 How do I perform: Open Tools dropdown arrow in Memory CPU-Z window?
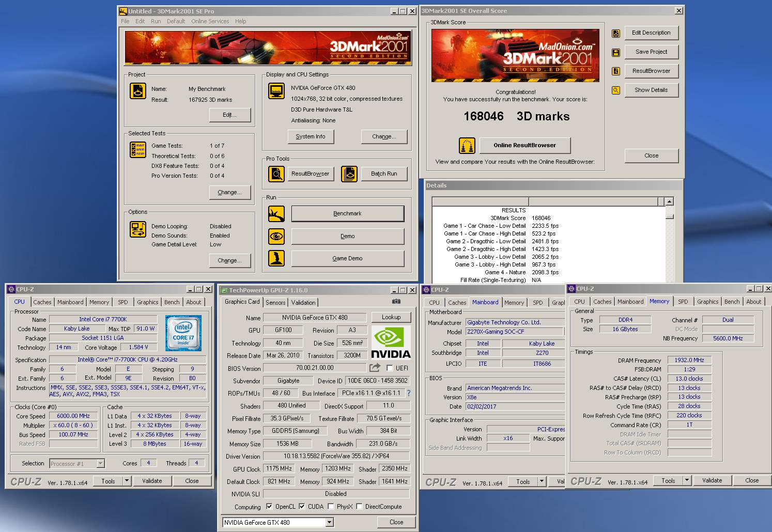(x=687, y=480)
